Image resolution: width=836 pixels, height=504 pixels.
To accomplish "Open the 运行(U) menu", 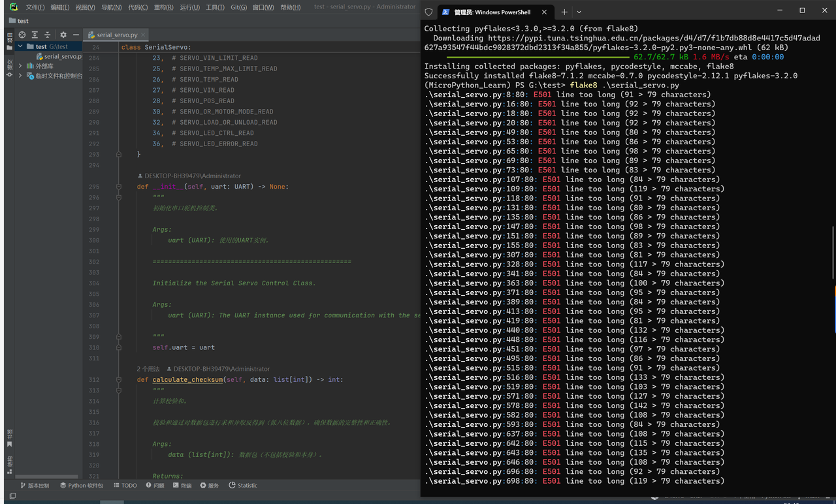I will tap(189, 7).
